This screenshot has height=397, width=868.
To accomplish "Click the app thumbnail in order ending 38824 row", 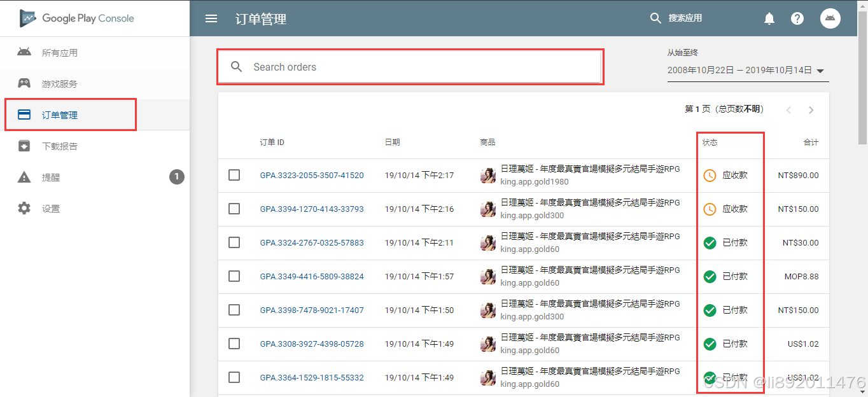I will coord(488,276).
